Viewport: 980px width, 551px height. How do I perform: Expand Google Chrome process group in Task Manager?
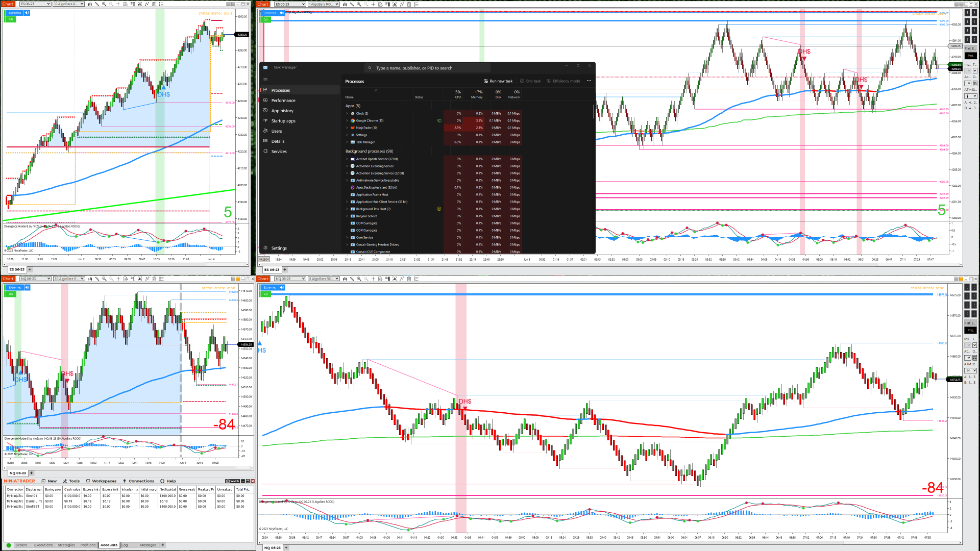347,121
